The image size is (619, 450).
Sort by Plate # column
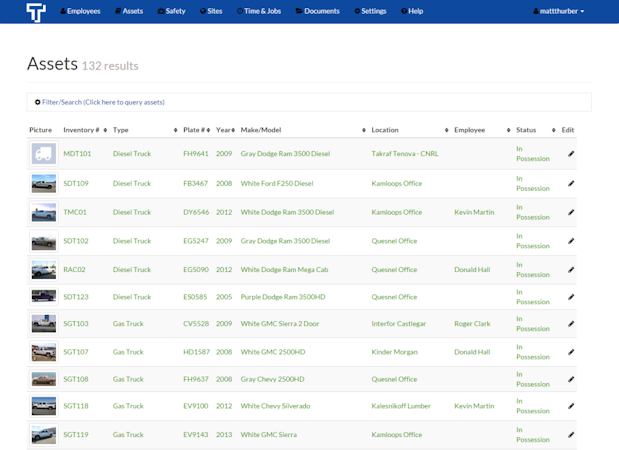(196, 130)
